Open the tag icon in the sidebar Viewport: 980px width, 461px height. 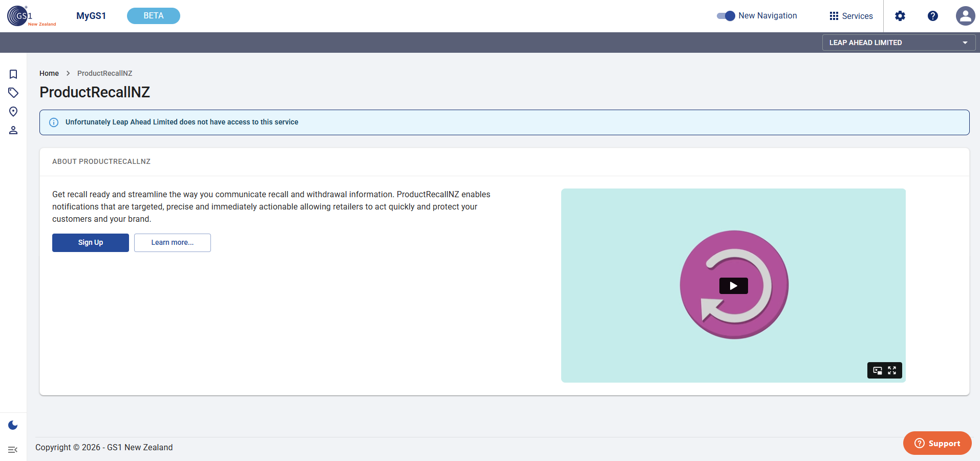pyautogui.click(x=13, y=93)
